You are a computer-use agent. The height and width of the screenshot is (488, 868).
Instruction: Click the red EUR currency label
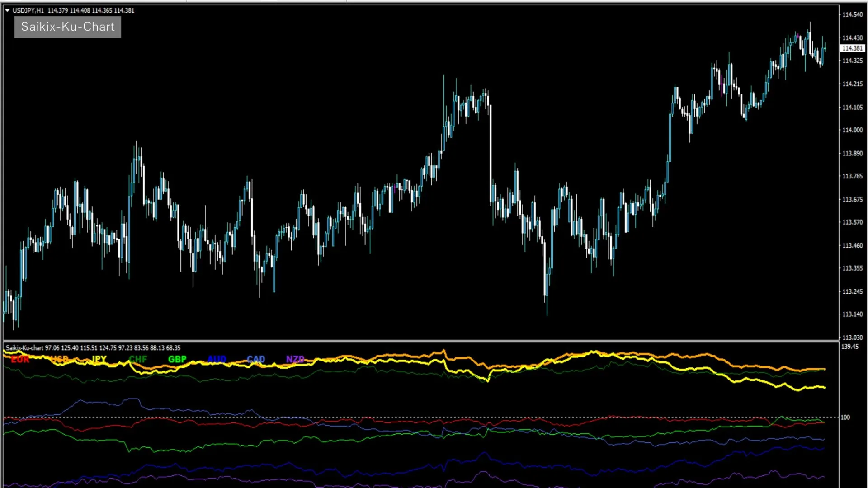pos(20,360)
